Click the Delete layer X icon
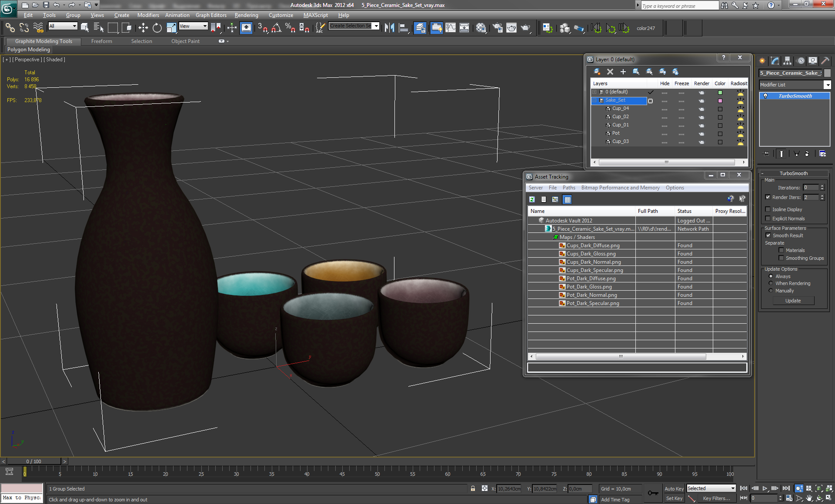Image resolution: width=835 pixels, height=504 pixels. [x=610, y=72]
